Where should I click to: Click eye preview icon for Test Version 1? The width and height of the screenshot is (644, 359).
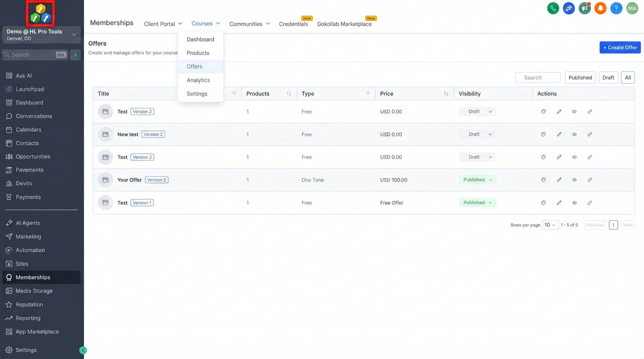pyautogui.click(x=574, y=203)
